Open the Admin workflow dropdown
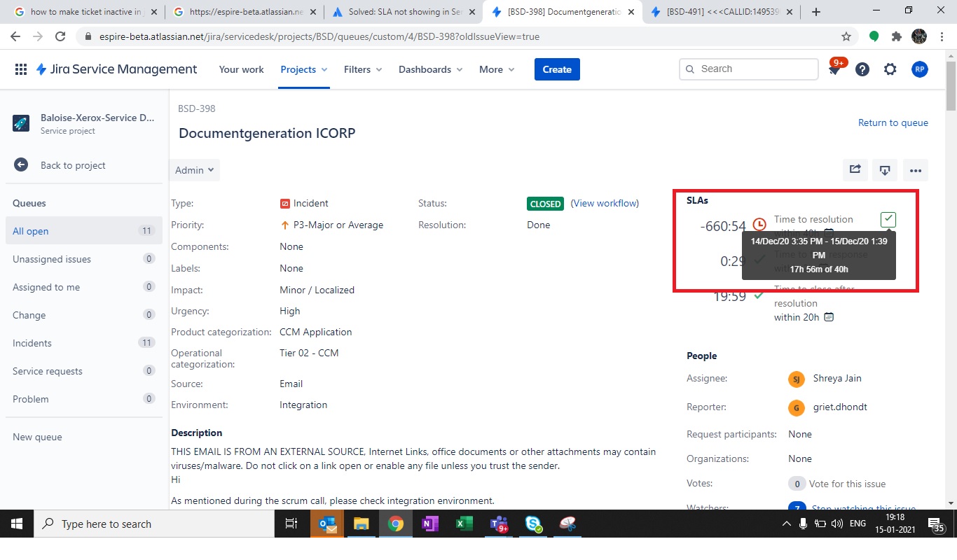This screenshot has width=957, height=560. point(196,170)
